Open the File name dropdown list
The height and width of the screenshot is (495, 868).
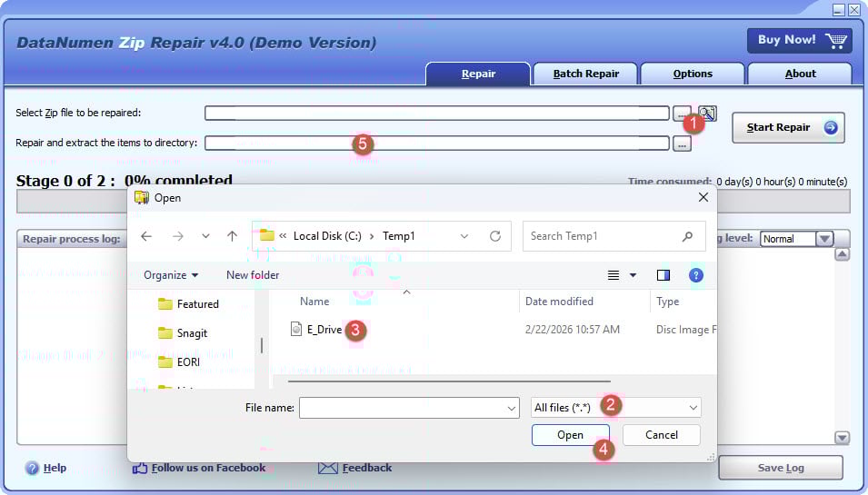pyautogui.click(x=512, y=408)
